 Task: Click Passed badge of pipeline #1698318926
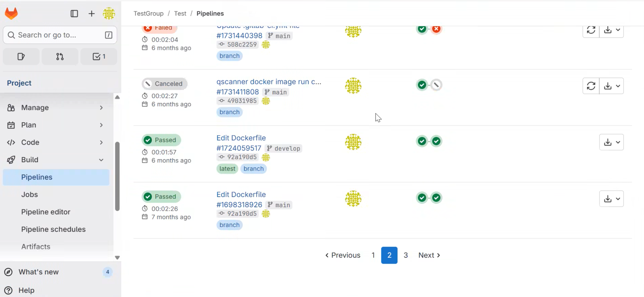161,196
